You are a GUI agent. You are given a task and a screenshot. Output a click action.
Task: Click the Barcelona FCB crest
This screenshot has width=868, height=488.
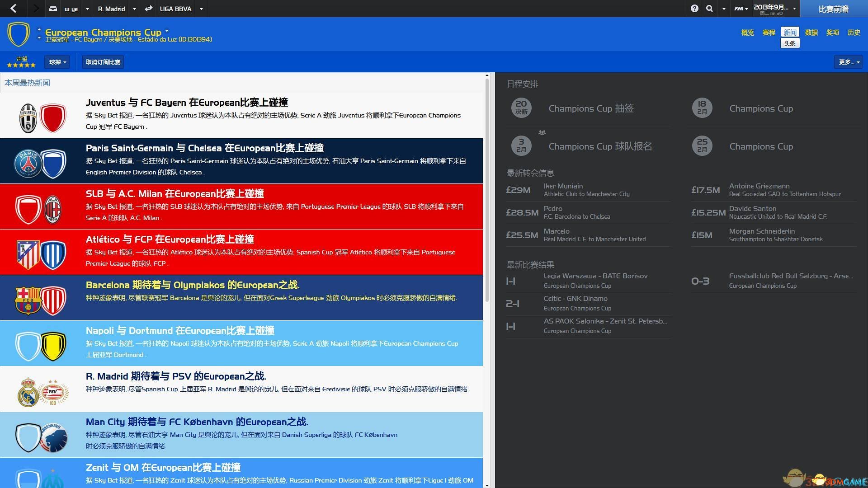coord(28,300)
